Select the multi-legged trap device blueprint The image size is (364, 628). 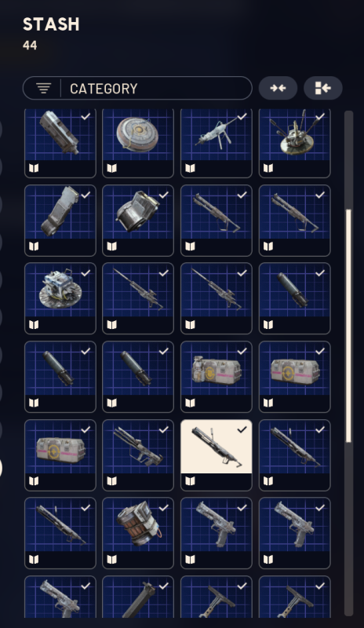click(295, 143)
